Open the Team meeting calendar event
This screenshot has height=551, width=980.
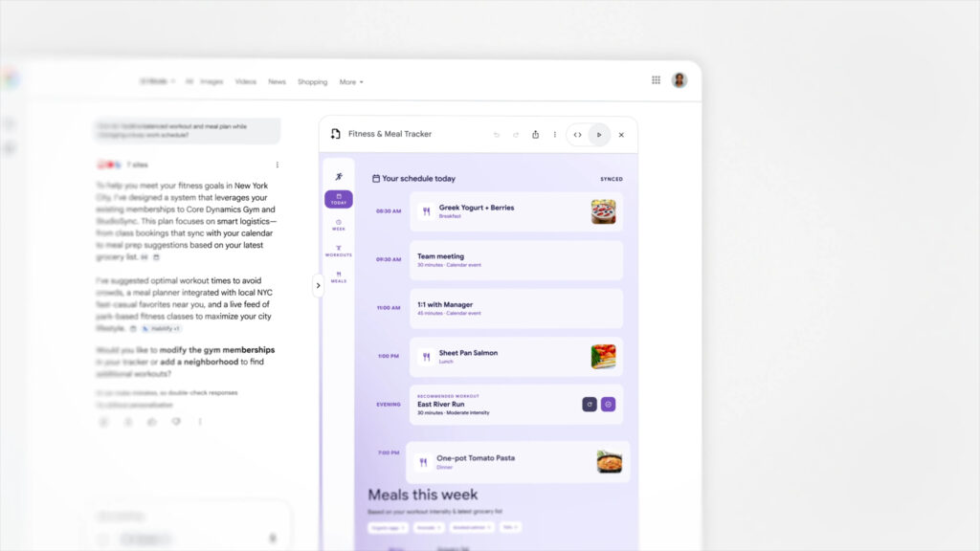click(x=516, y=260)
